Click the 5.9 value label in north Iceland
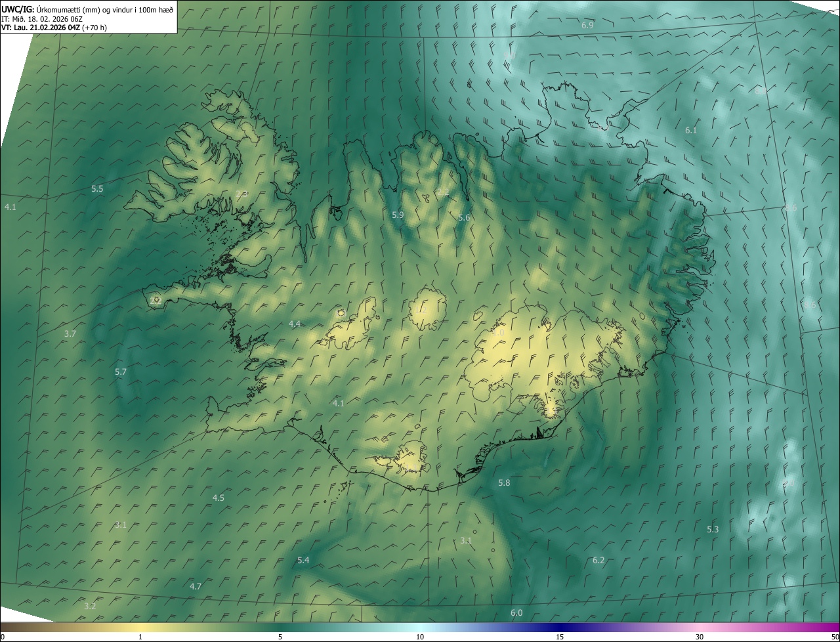 [398, 215]
